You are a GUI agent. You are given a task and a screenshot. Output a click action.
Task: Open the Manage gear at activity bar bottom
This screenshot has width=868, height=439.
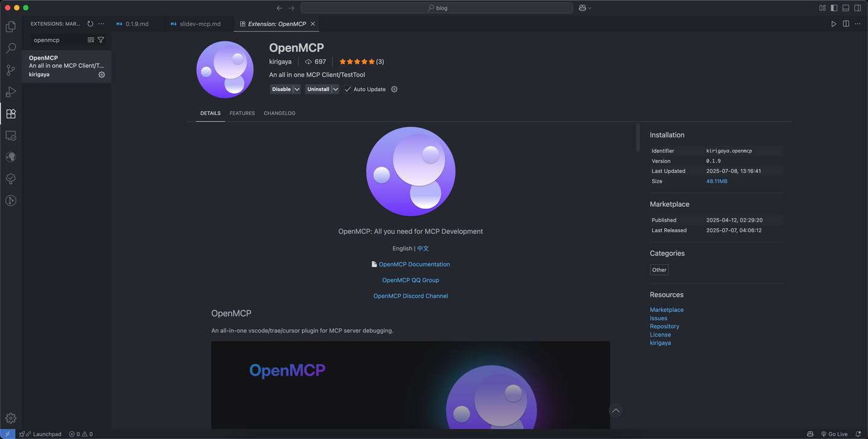(x=10, y=418)
